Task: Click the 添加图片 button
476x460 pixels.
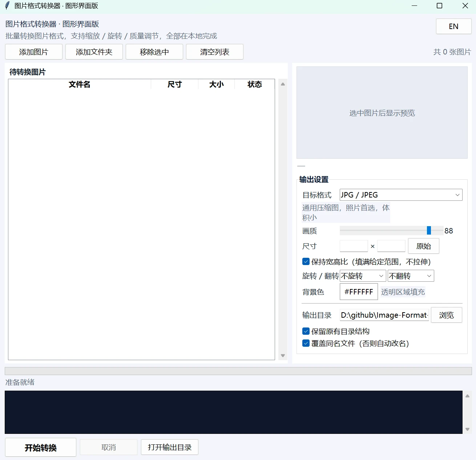Action: 34,52
